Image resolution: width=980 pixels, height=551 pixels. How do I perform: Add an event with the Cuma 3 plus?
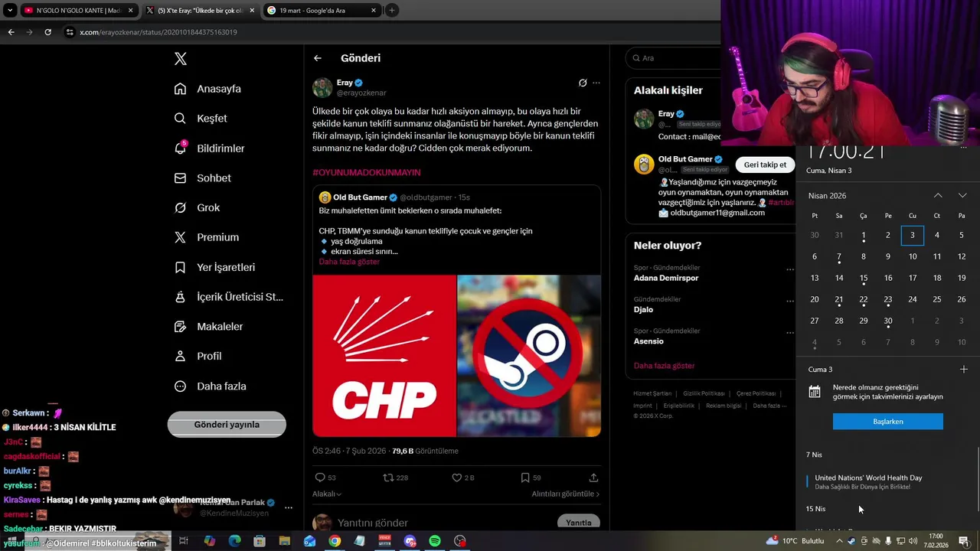click(x=963, y=370)
